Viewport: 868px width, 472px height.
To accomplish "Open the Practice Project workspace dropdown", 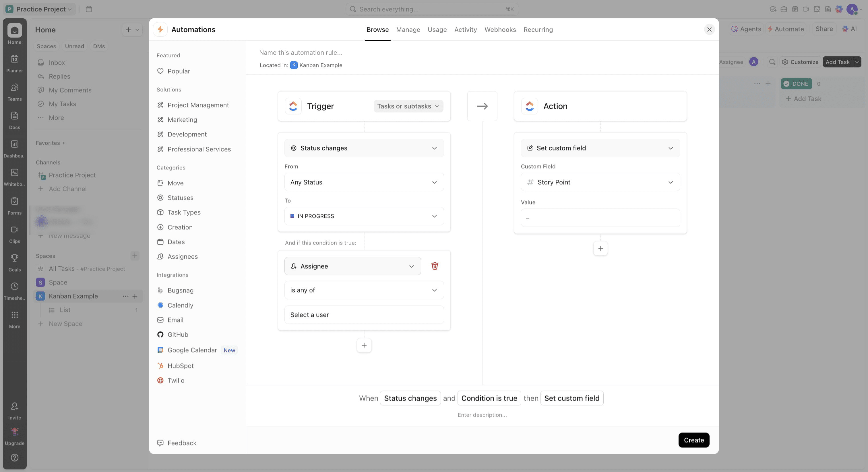I will pos(39,9).
